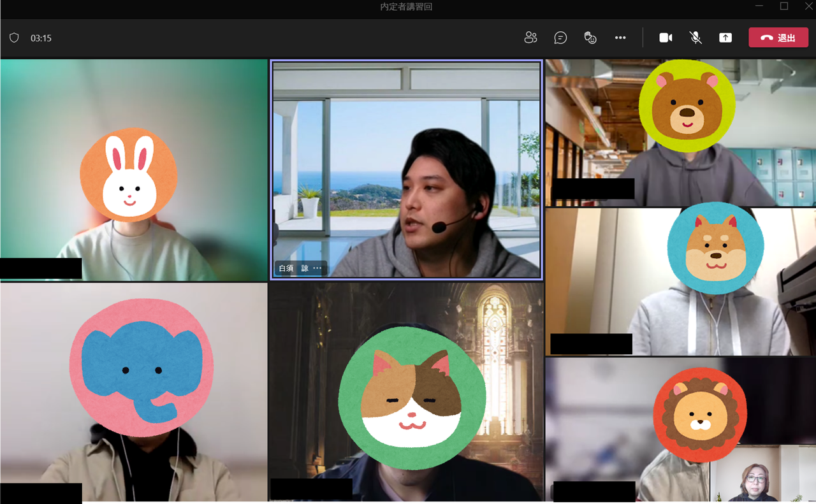Screen dimensions: 816x504
Task: Turn the camera on or off
Action: (666, 38)
